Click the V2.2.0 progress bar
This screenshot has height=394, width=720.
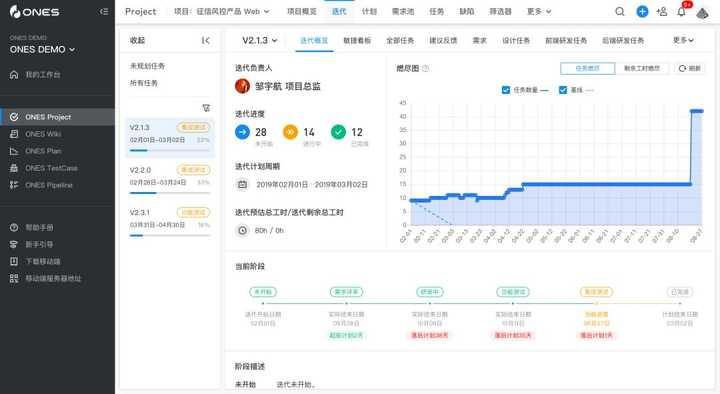[x=169, y=193]
